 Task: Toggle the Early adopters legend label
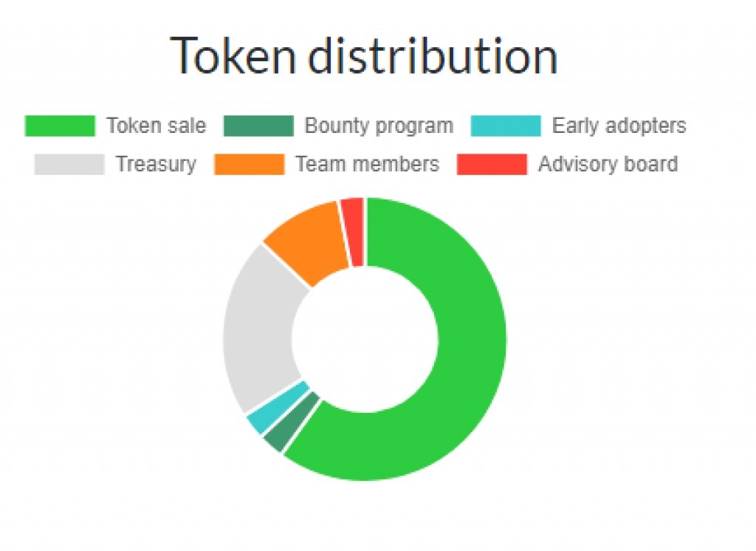tap(619, 126)
